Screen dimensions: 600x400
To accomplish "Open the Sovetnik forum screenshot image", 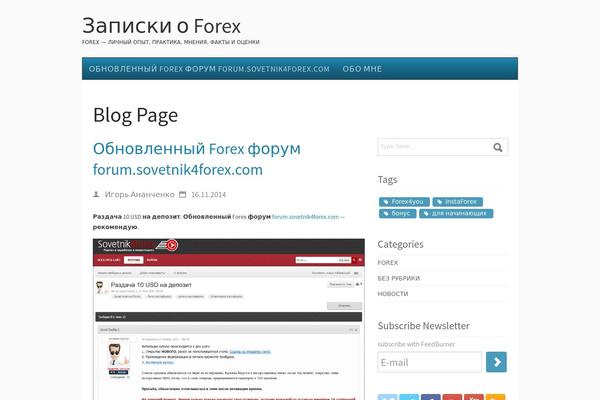I will pos(229,319).
